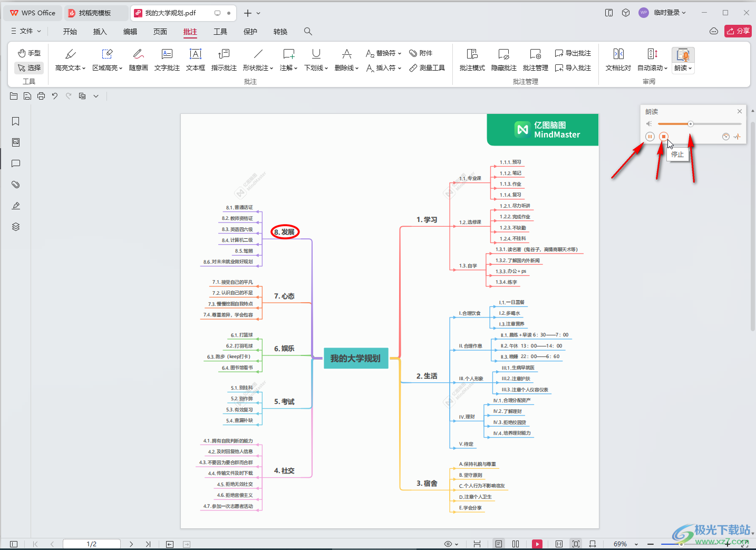Click the search magnifier in the ribbon tabs

308,32
